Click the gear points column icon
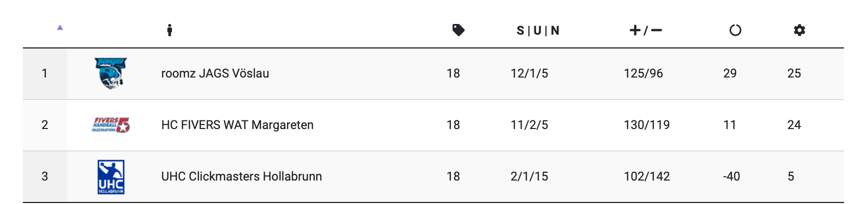This screenshot has height=204, width=868. [799, 31]
